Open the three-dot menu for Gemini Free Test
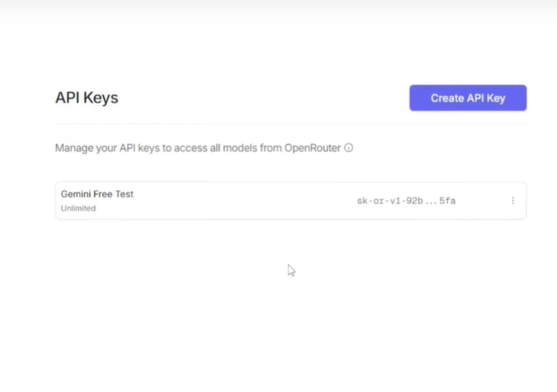This screenshot has height=392, width=557. 513,201
